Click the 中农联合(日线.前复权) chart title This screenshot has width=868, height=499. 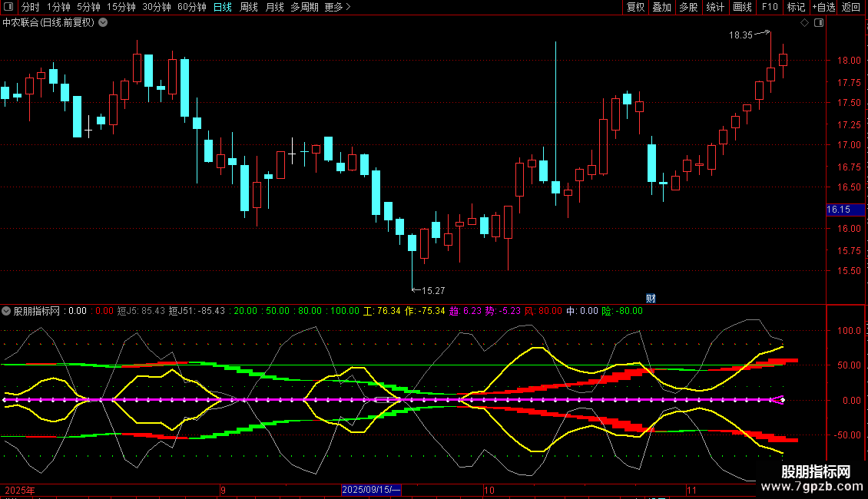48,23
